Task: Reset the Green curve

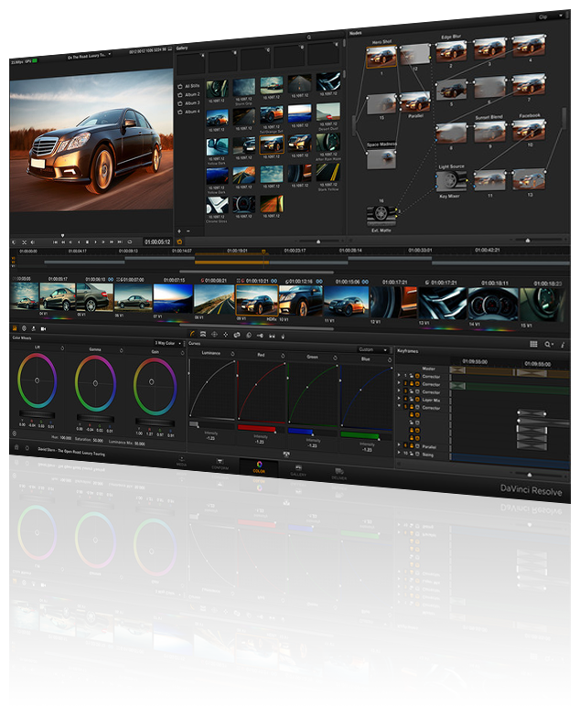Action: (335, 358)
